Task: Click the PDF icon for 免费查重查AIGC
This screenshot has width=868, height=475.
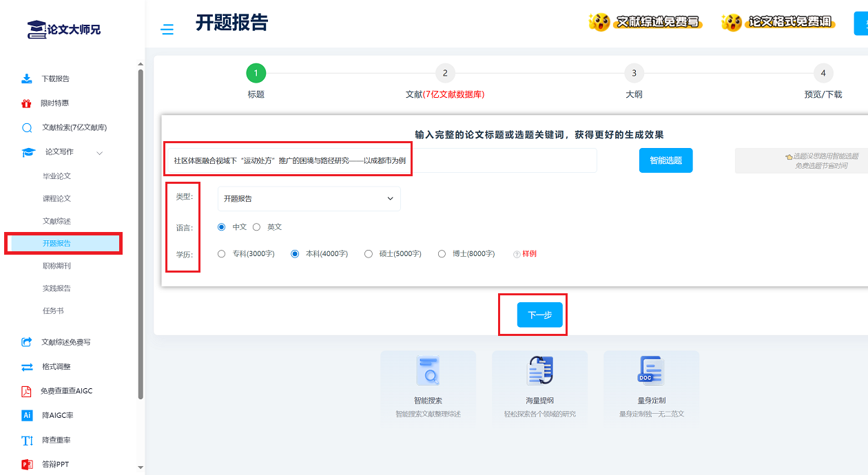Action: coord(27,391)
